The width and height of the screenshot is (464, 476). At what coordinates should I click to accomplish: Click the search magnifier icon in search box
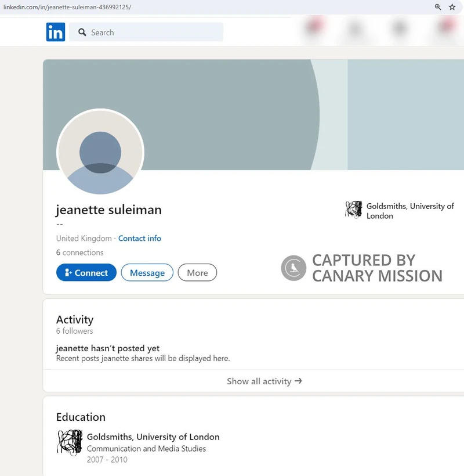(82, 32)
